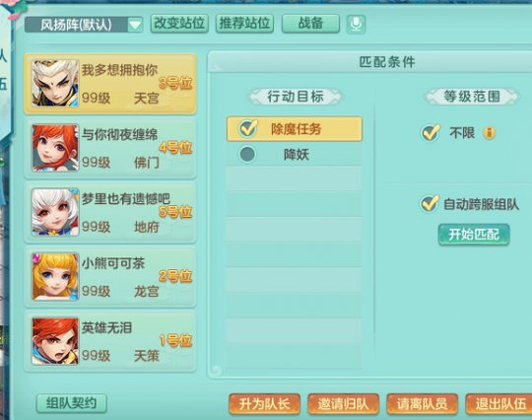
Task: Select 梦里也有遗憾吧 white-haired avatar
Action: point(55,212)
